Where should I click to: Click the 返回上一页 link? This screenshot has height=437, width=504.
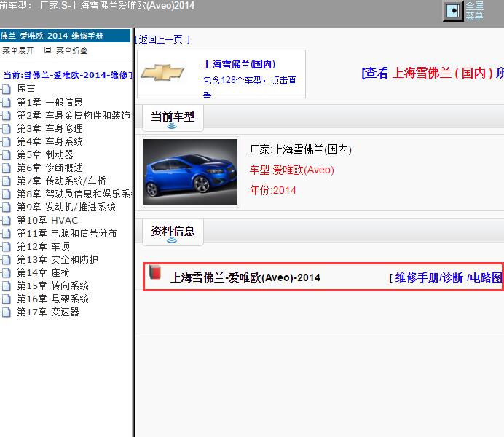click(x=162, y=39)
